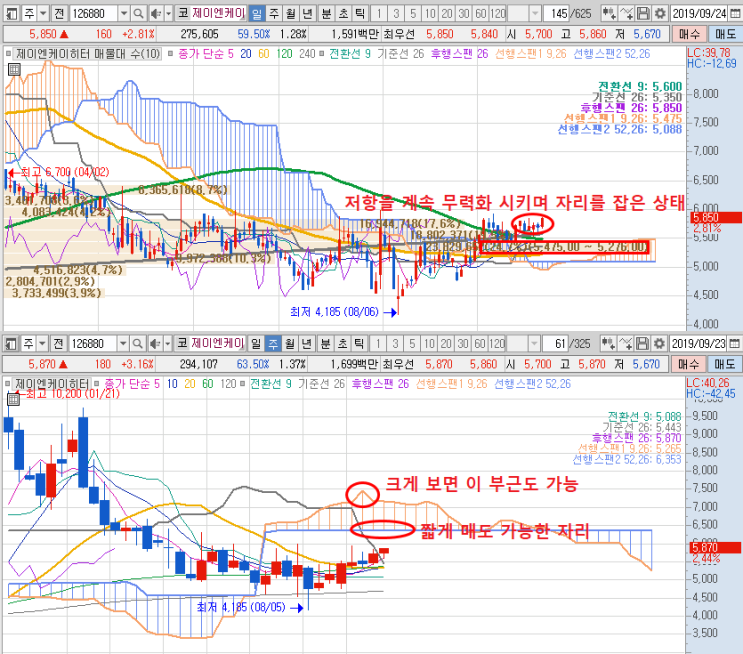The image size is (743, 654).
Task: Toggle 종가 단순 moving average indicator checkbox
Action: point(171,54)
